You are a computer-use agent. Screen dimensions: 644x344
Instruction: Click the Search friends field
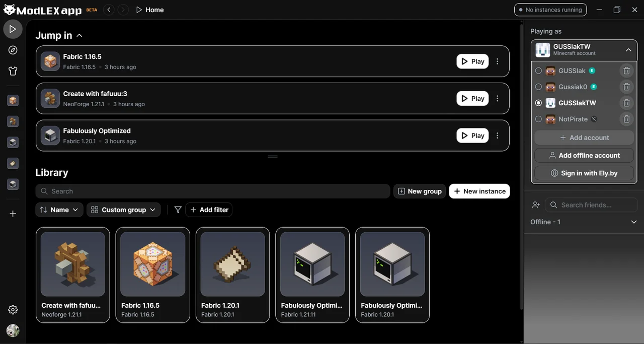[592, 205]
